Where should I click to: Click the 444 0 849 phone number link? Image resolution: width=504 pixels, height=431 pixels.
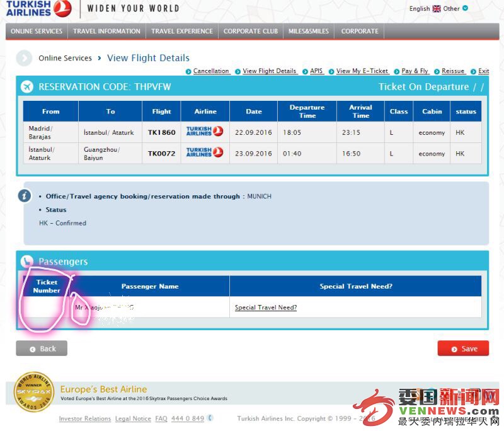click(x=188, y=418)
